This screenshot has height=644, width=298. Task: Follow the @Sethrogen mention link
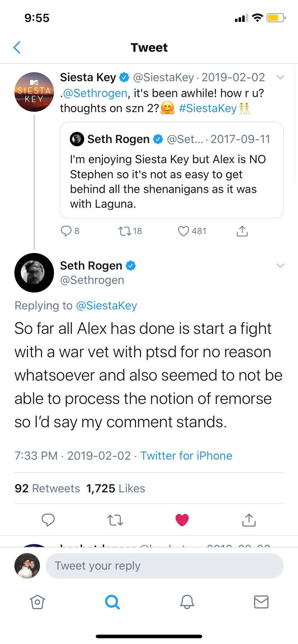point(94,93)
